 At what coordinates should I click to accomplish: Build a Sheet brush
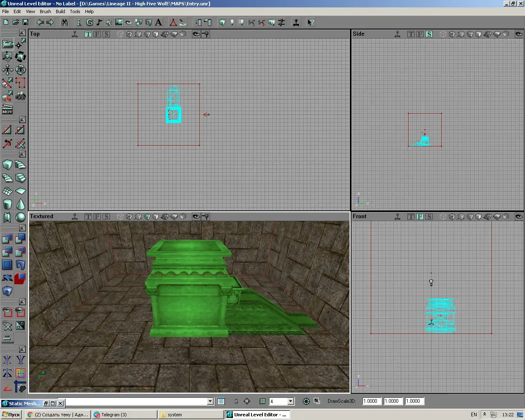[21, 191]
